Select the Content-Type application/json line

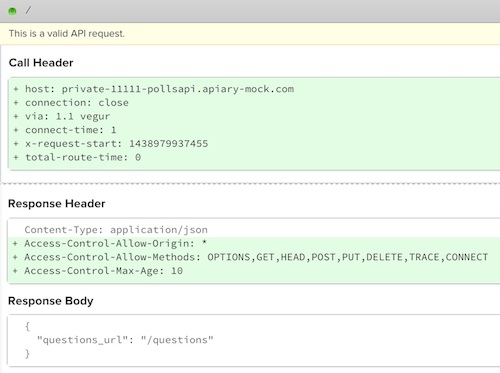(x=116, y=230)
